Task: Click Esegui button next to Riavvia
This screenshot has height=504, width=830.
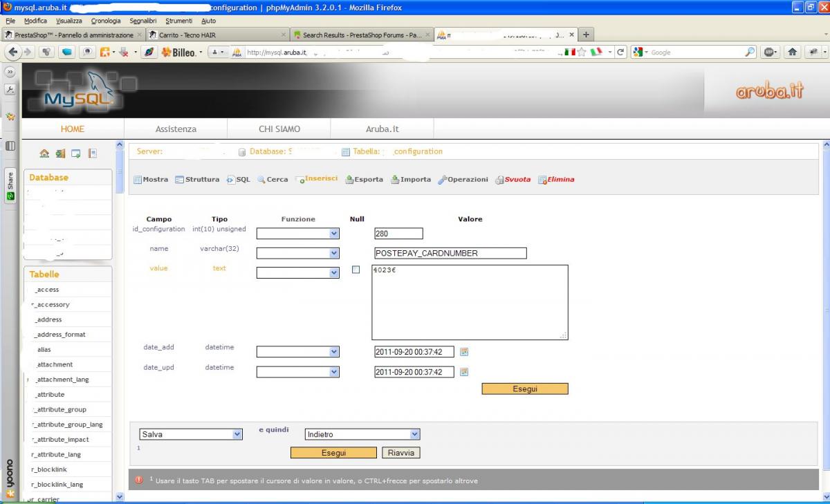Action: click(x=334, y=453)
